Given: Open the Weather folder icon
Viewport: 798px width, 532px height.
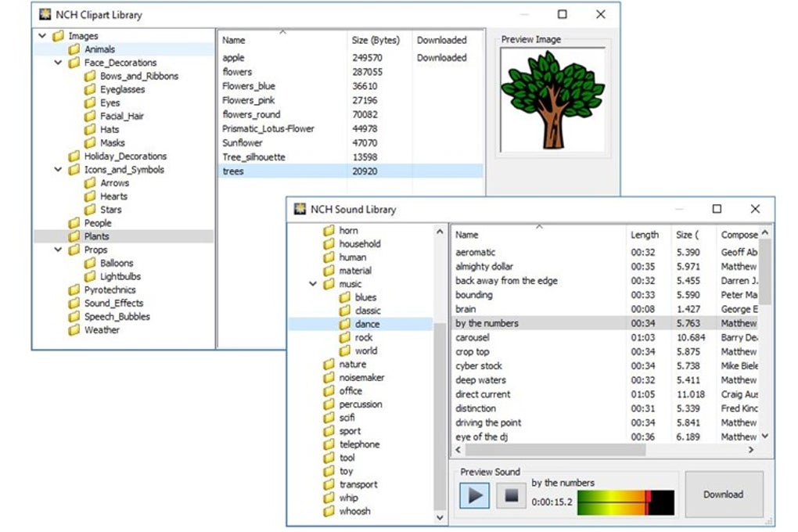Looking at the screenshot, I should tap(74, 330).
